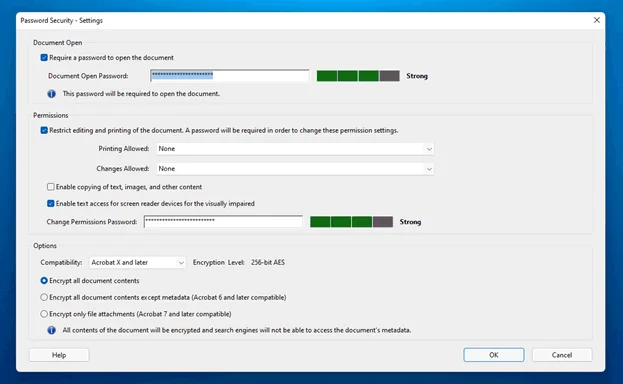This screenshot has height=384, width=623.
Task: Click the Strong label next to Permissions Password
Action: coord(410,222)
